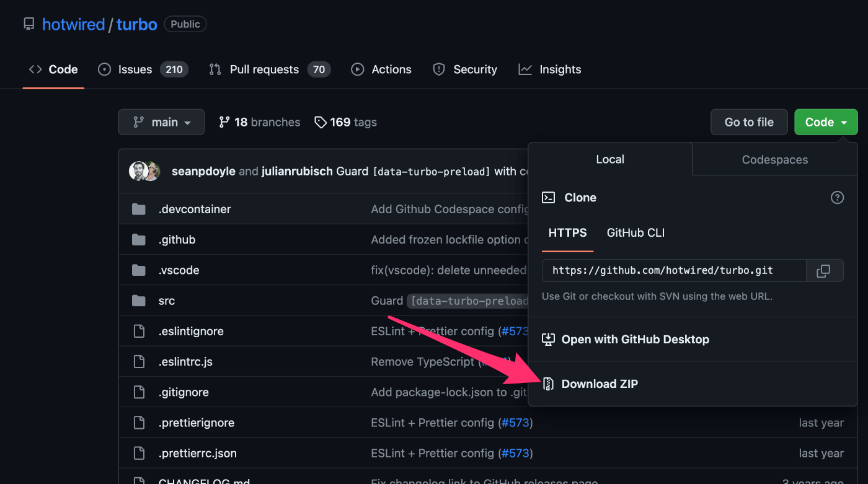Click the file icon beside .prettierrc.json
Screen dimensions: 868x484
(x=139, y=453)
